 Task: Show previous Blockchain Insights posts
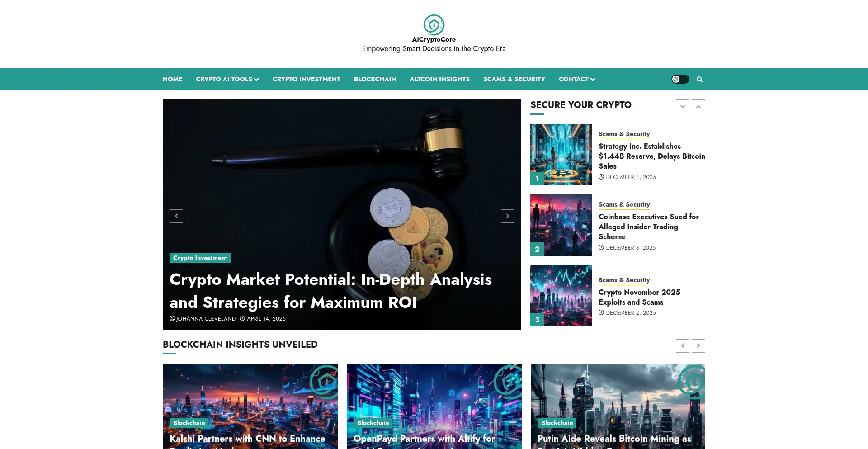pos(682,346)
